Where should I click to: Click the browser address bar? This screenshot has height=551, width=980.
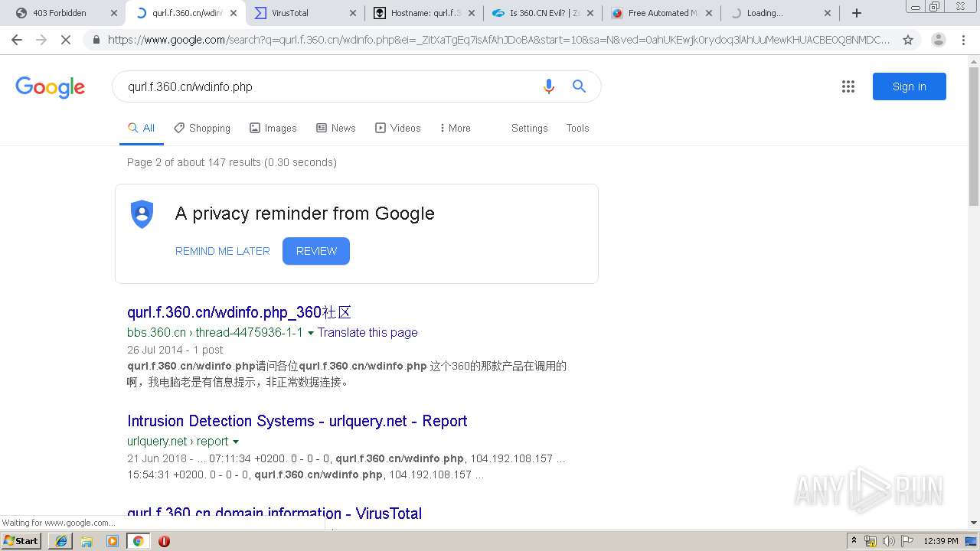pyautogui.click(x=498, y=40)
